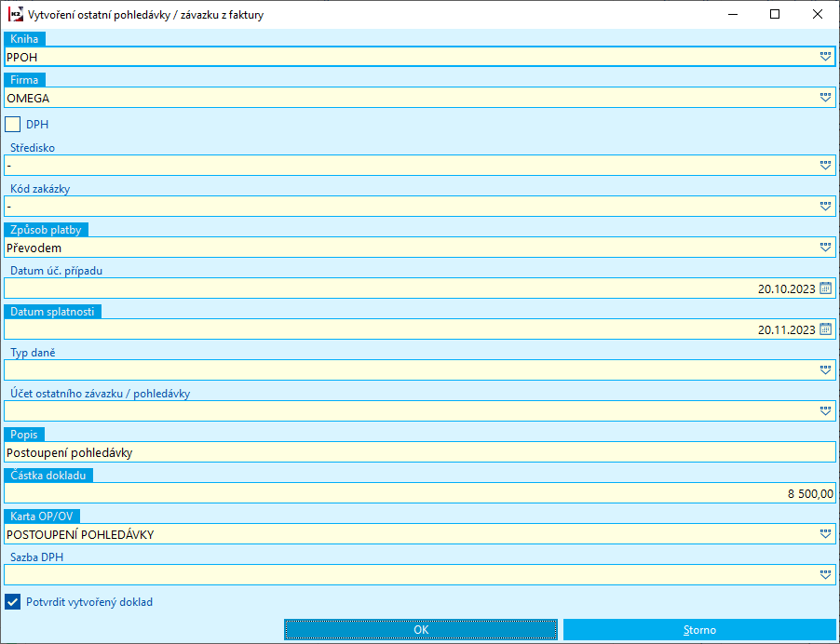The height and width of the screenshot is (644, 840).
Task: Open Účet ostatního závazku / pohledávky dropdown
Action: point(825,411)
